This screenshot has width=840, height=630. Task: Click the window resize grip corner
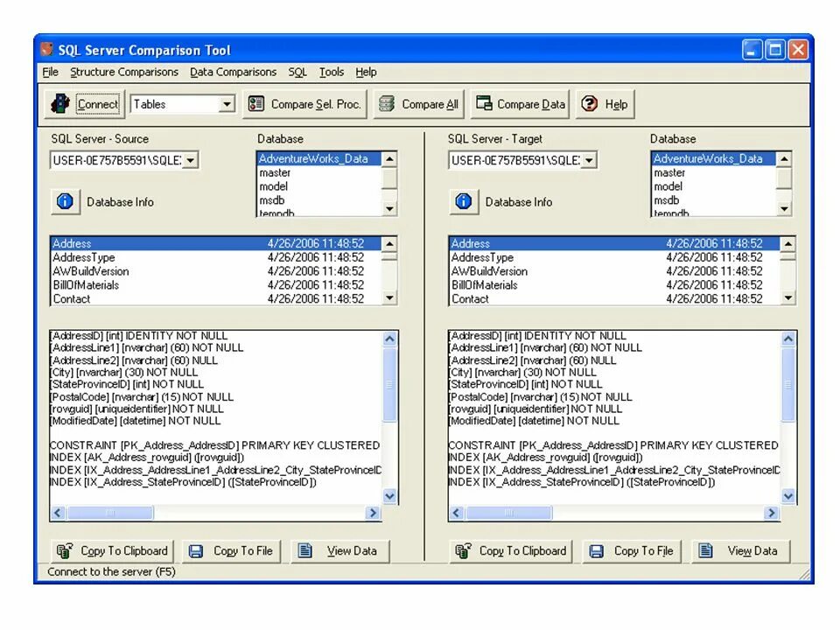805,574
